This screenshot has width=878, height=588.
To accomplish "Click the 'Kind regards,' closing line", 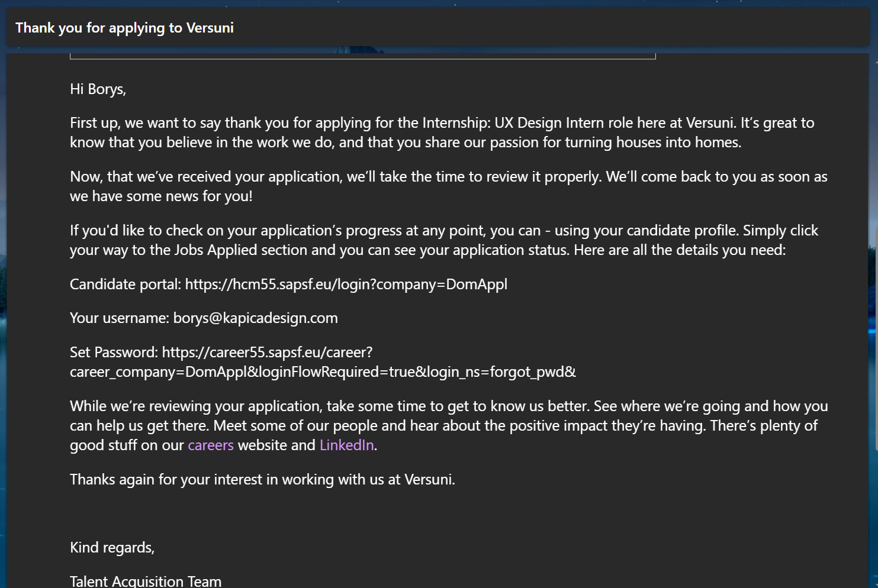I will coord(112,548).
